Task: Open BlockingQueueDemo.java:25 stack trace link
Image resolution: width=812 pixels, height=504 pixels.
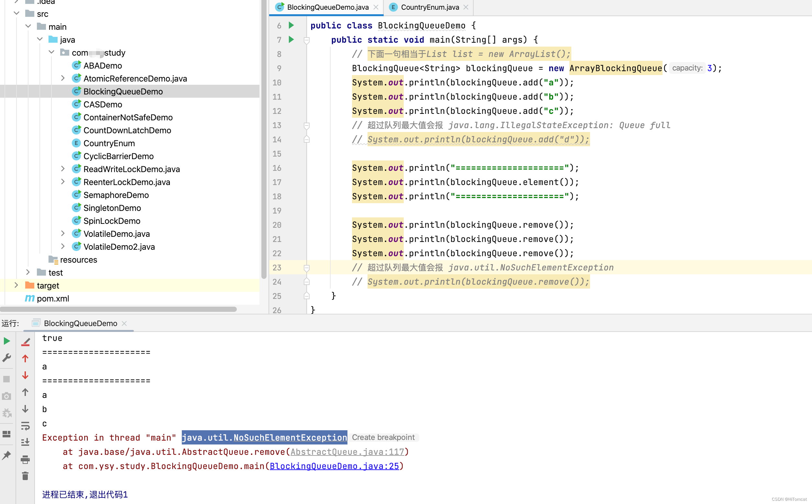Action: (334, 466)
